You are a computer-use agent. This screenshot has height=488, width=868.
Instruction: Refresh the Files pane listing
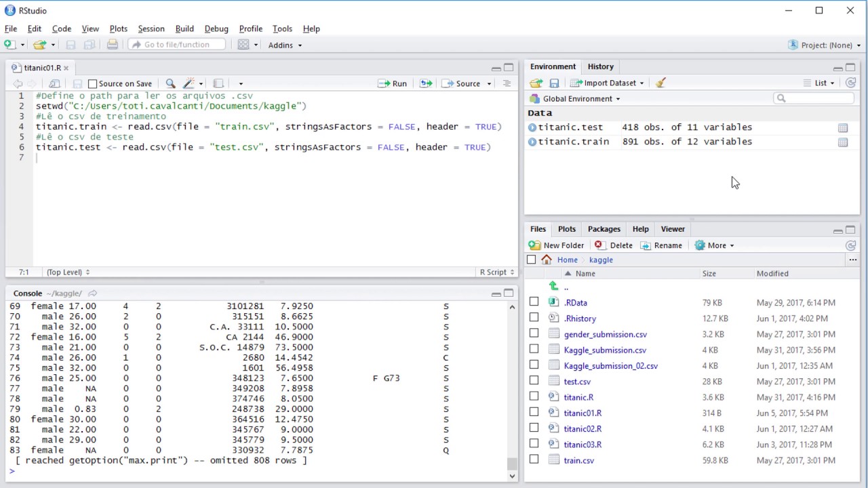click(851, 245)
